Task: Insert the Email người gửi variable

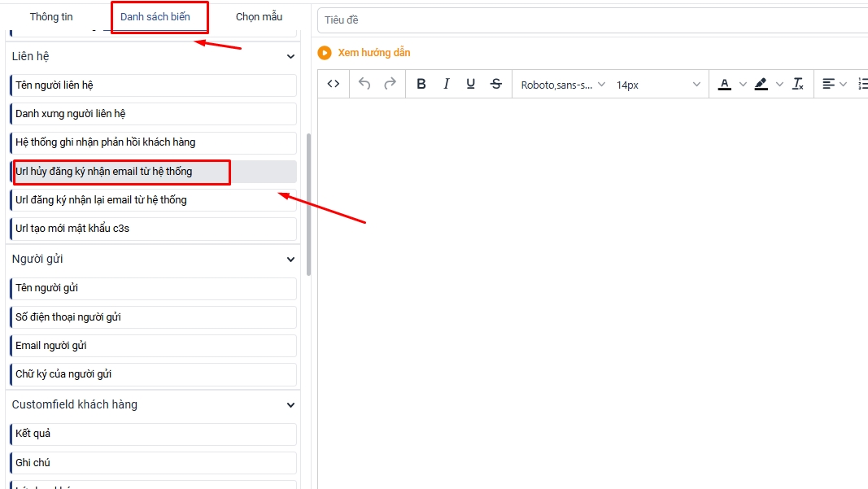Action: [153, 346]
